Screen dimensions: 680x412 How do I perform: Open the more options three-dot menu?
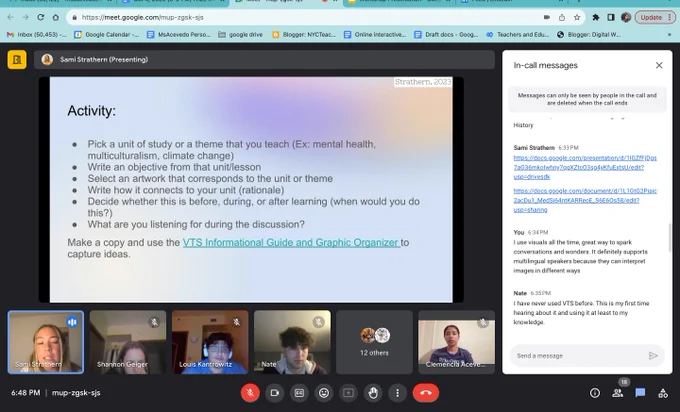(397, 393)
